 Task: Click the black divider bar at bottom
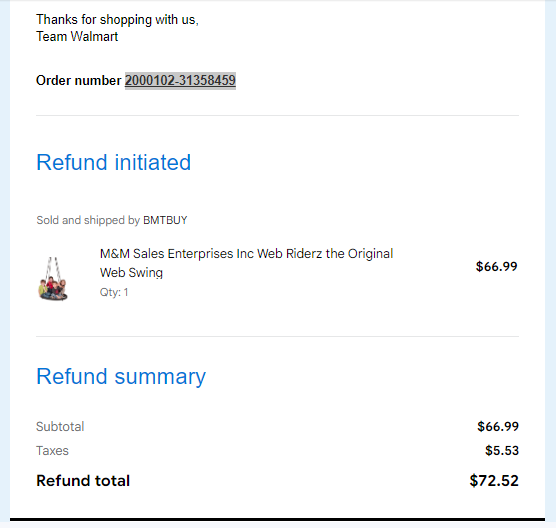coord(277,519)
